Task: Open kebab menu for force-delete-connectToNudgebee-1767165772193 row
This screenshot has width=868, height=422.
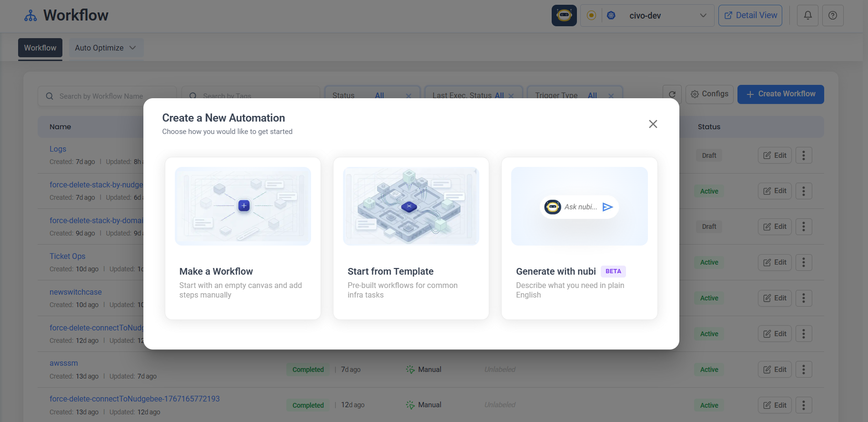Action: coord(804,405)
